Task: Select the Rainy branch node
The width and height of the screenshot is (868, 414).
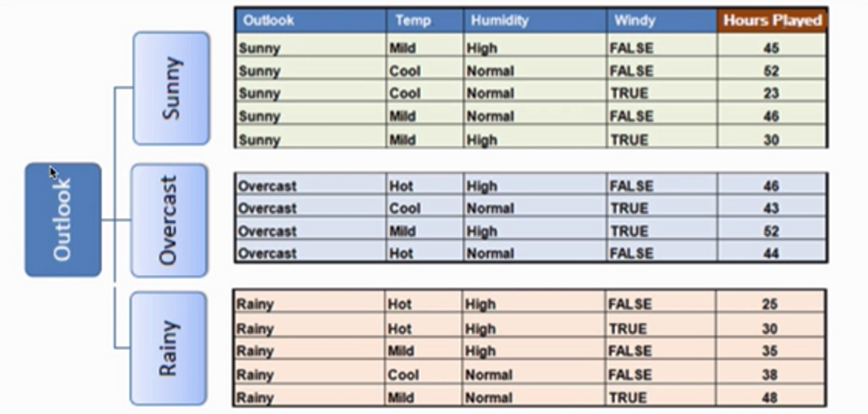Action: pyautogui.click(x=169, y=348)
